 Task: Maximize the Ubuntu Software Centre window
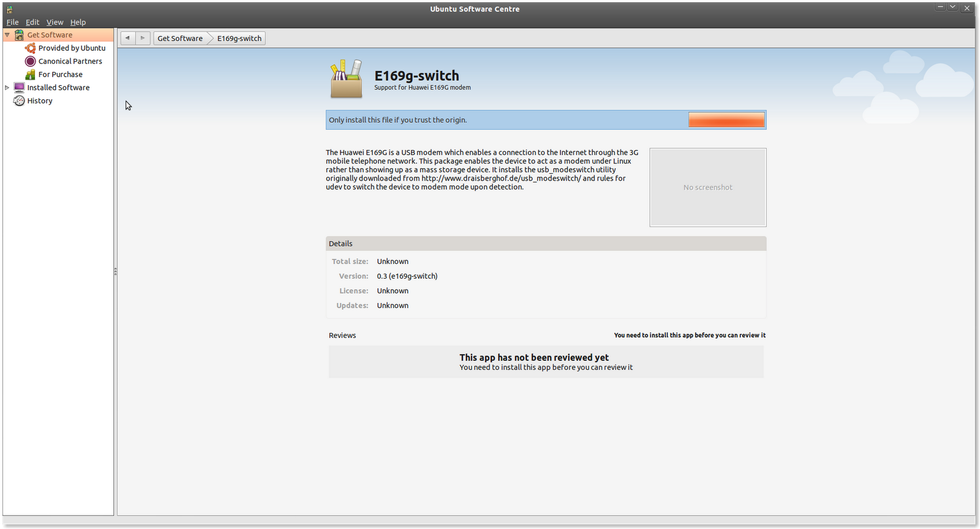click(952, 7)
